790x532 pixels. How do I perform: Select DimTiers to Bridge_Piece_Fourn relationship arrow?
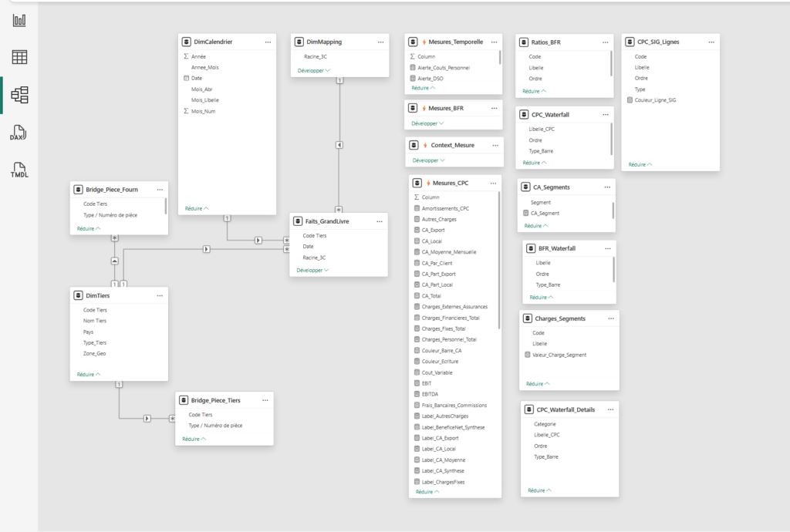115,261
